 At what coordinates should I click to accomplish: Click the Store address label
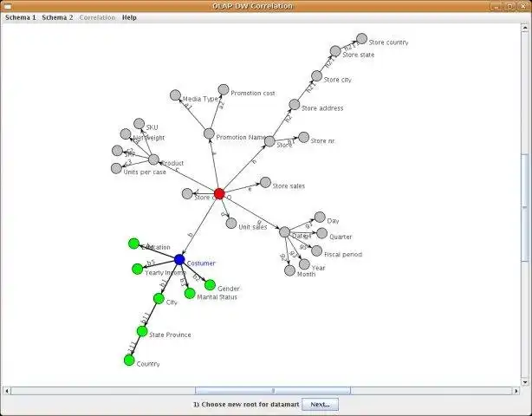click(x=322, y=108)
